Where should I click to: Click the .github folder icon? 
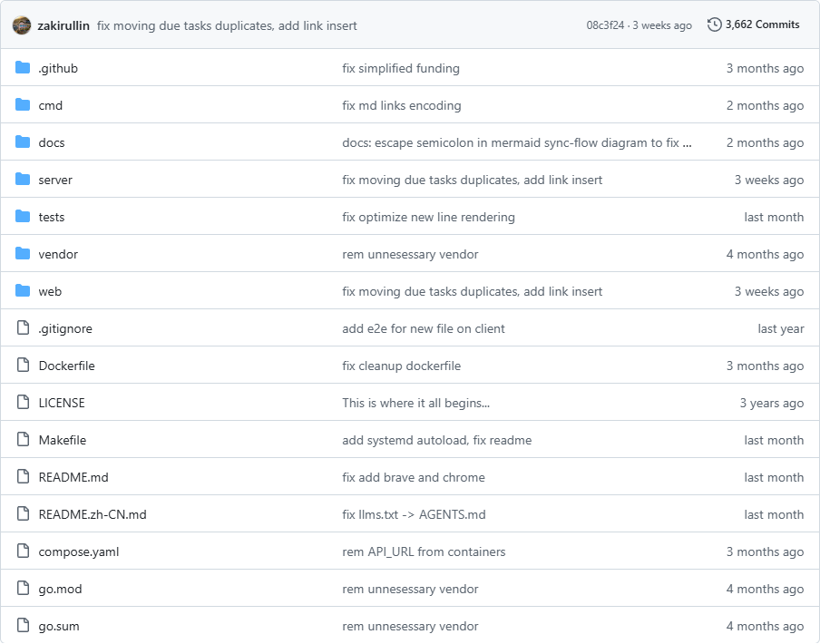click(x=23, y=68)
